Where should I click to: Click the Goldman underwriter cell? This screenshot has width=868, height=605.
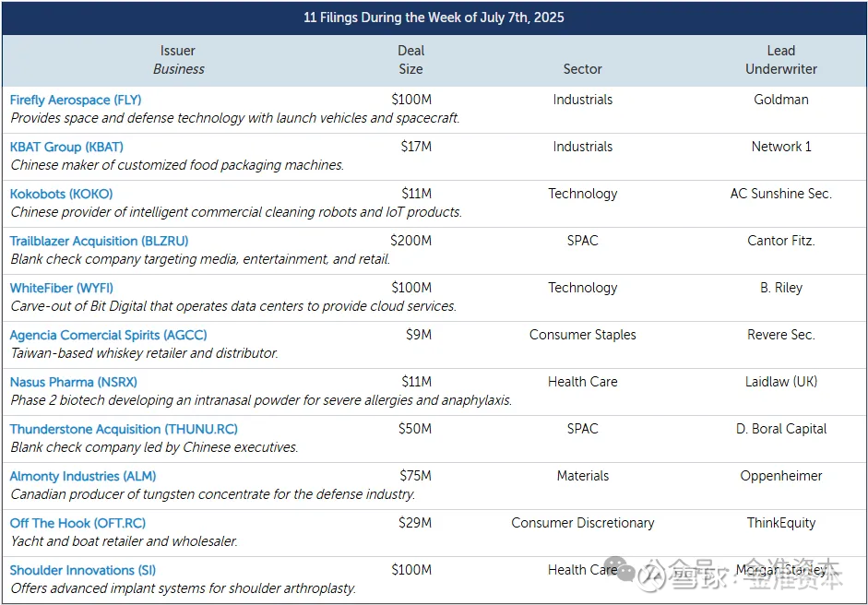tap(781, 100)
